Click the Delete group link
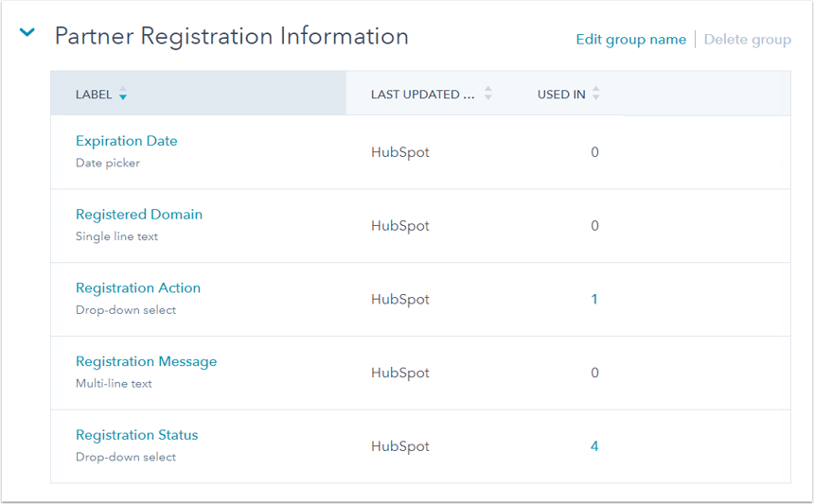Viewport: 814px width, 504px height. tap(747, 39)
